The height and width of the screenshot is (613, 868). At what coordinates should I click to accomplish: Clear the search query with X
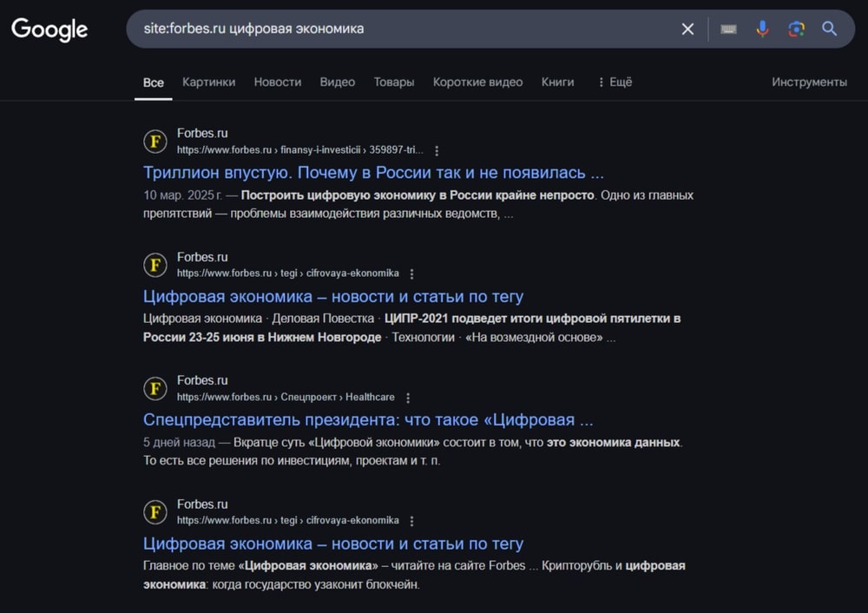click(687, 29)
